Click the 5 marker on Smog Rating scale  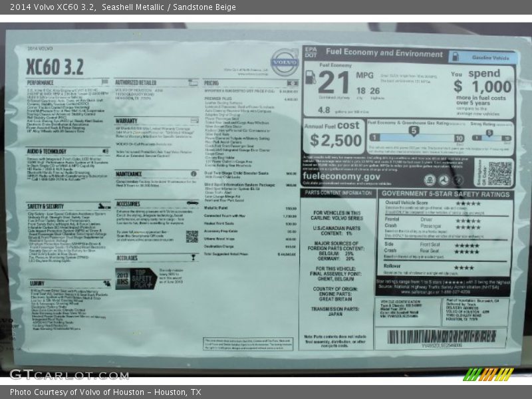489,133
